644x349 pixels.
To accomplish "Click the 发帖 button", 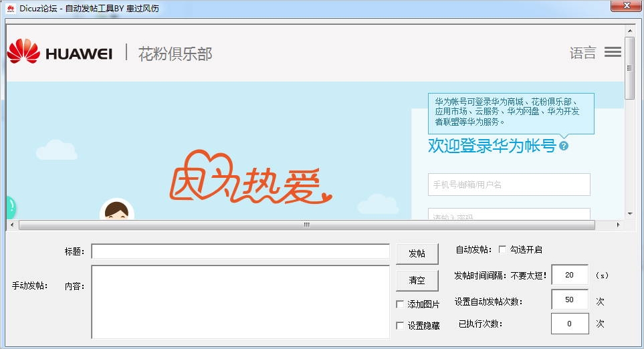I will coord(417,254).
